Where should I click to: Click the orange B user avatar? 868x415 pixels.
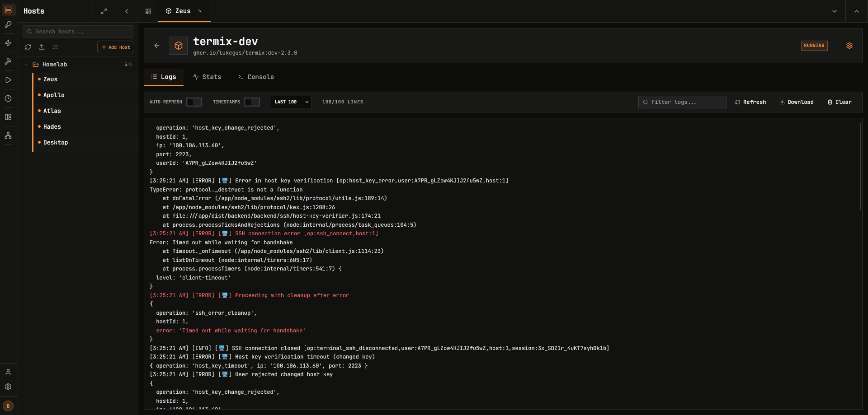[x=8, y=406]
